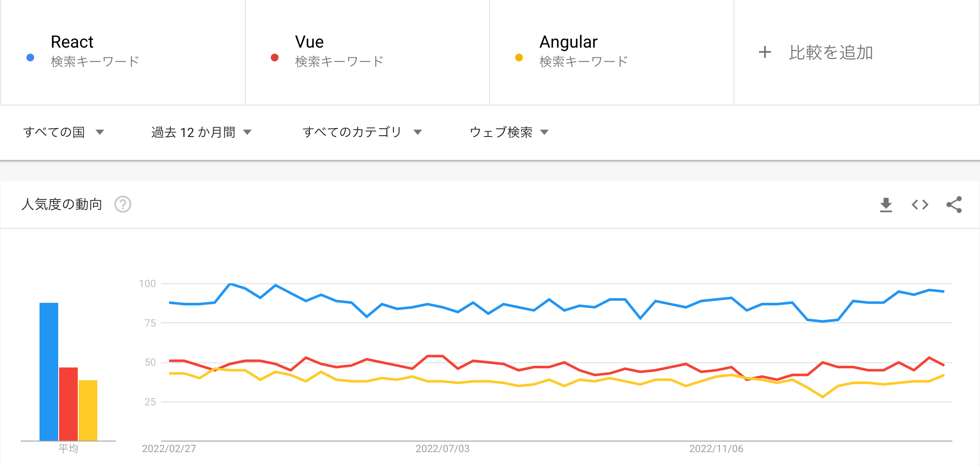
Task: Download the interest over time chart data
Action: (886, 205)
